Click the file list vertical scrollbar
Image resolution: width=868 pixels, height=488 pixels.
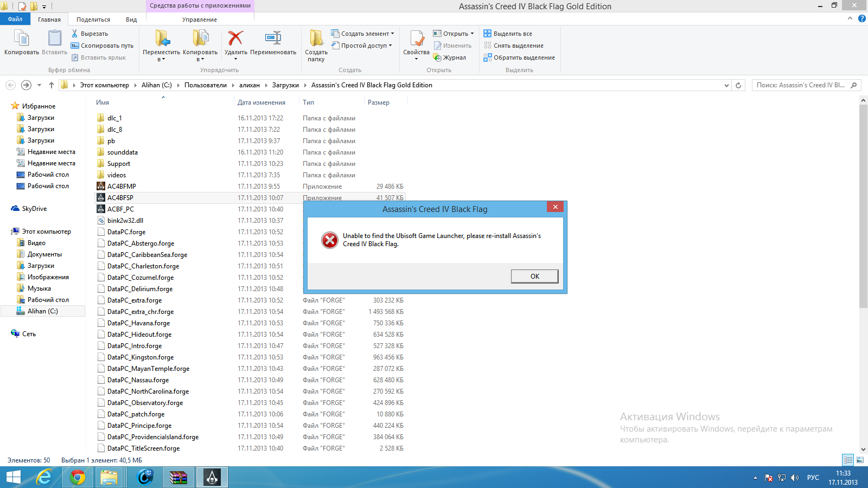click(863, 206)
